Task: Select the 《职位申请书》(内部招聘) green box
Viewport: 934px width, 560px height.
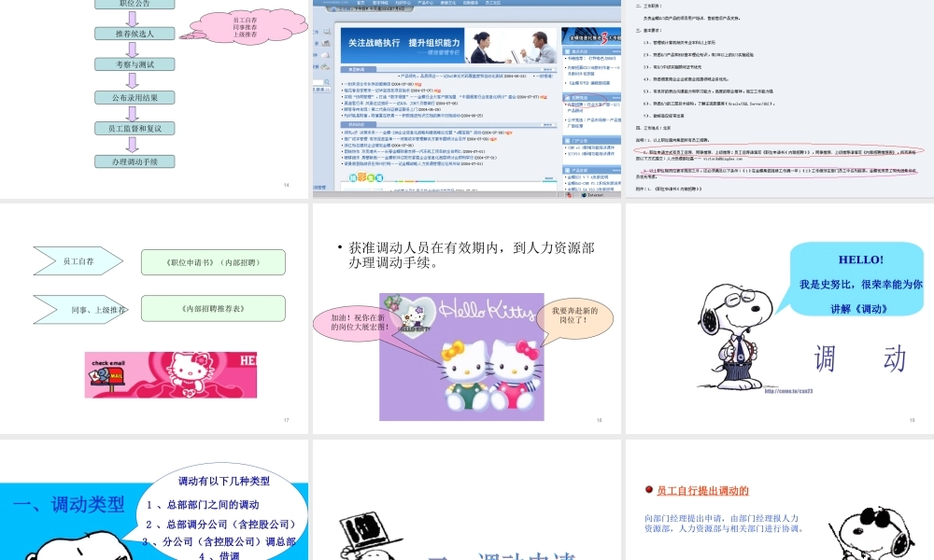Action: pyautogui.click(x=213, y=262)
